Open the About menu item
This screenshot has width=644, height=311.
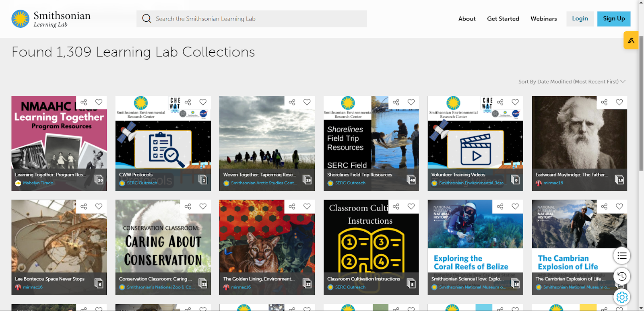click(x=467, y=19)
